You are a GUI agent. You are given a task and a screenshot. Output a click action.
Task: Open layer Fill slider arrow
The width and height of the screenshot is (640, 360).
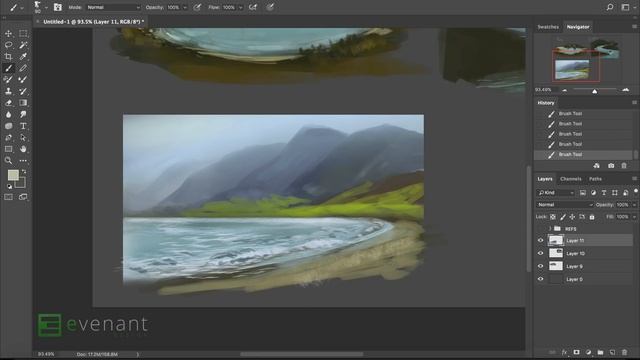[634, 217]
